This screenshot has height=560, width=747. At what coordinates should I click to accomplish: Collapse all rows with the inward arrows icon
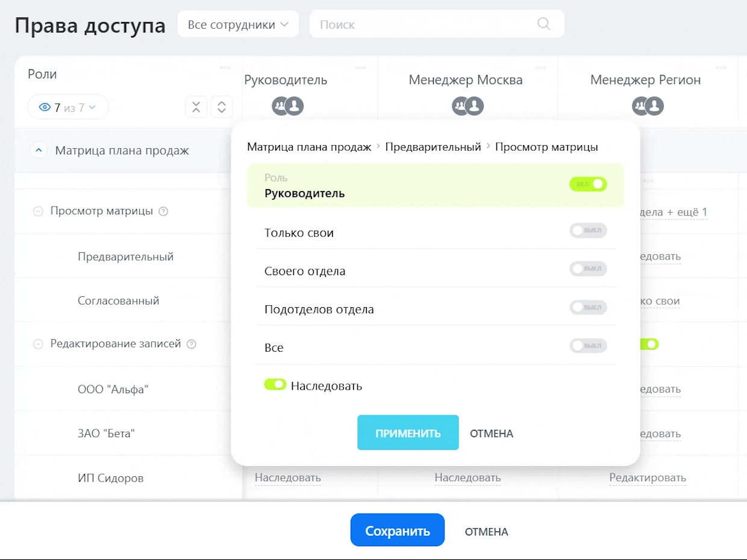tap(196, 107)
